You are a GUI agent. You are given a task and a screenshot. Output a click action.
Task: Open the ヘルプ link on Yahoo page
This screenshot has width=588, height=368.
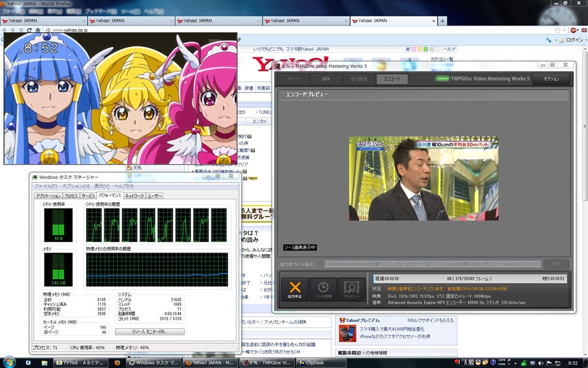(449, 49)
